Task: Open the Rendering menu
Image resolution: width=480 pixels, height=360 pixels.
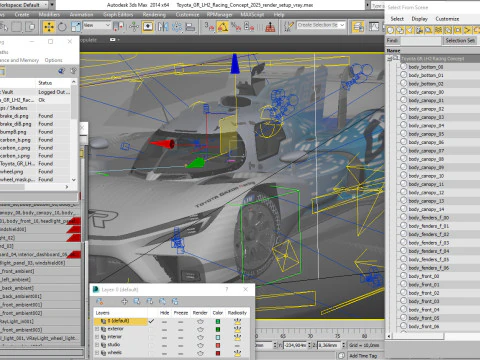Action: coord(154,15)
